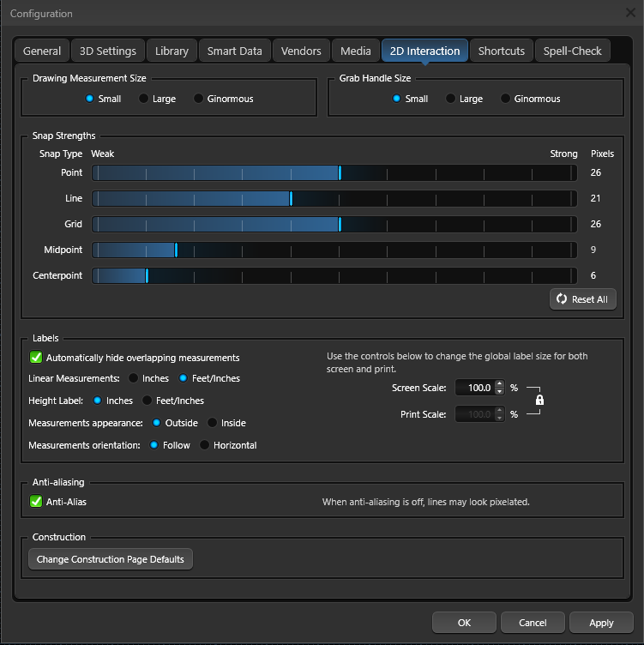This screenshot has width=644, height=645.
Task: Open the Shortcuts tab
Action: click(x=502, y=51)
